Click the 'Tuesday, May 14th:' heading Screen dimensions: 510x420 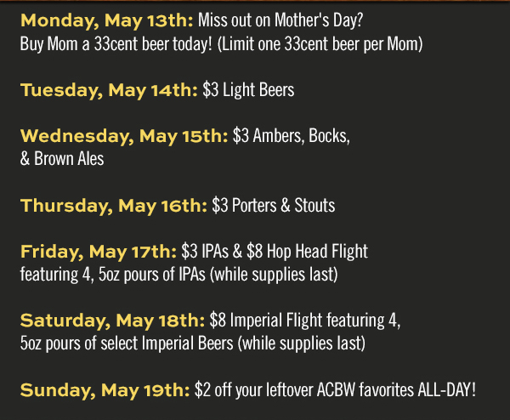109,90
